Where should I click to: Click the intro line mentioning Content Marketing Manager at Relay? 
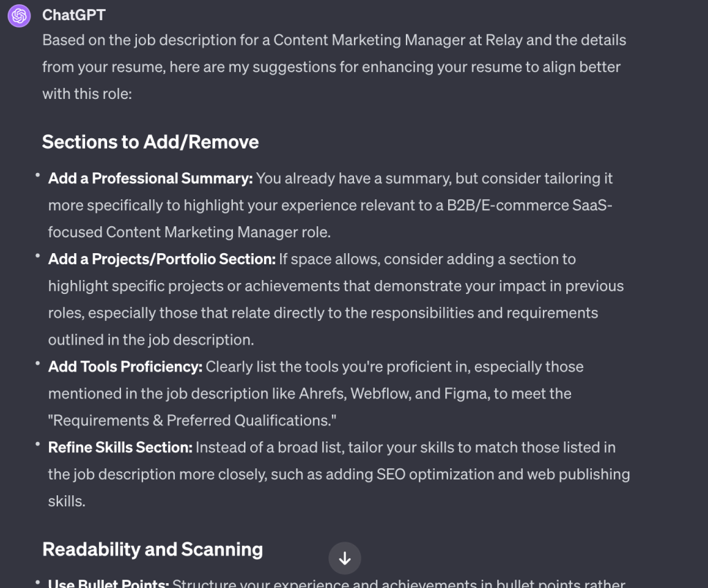pos(334,40)
